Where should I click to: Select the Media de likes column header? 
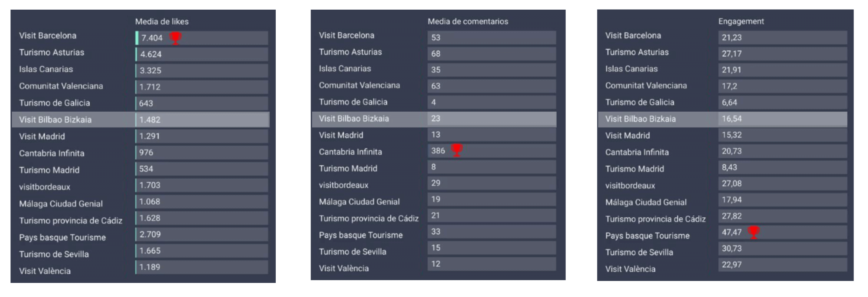[x=162, y=22]
